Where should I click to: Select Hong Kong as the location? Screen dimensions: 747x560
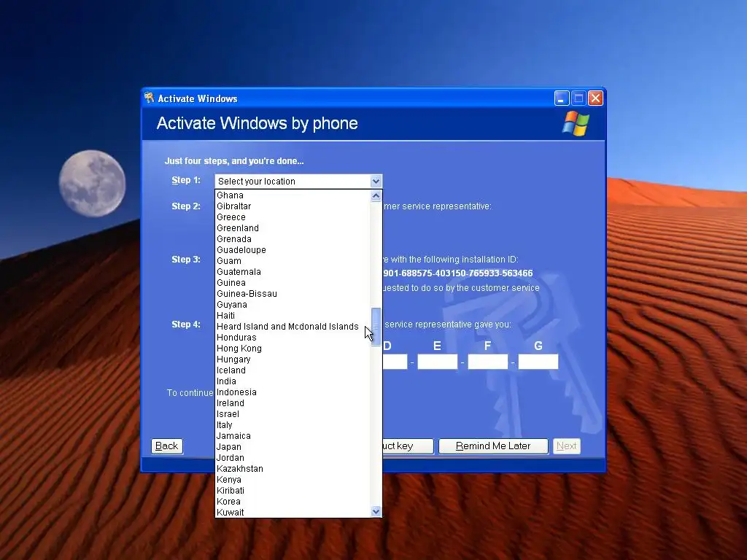(x=293, y=349)
